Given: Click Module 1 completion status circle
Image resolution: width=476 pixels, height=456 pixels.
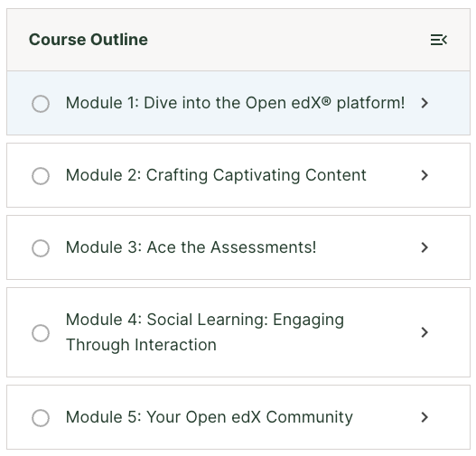Looking at the screenshot, I should click(41, 104).
